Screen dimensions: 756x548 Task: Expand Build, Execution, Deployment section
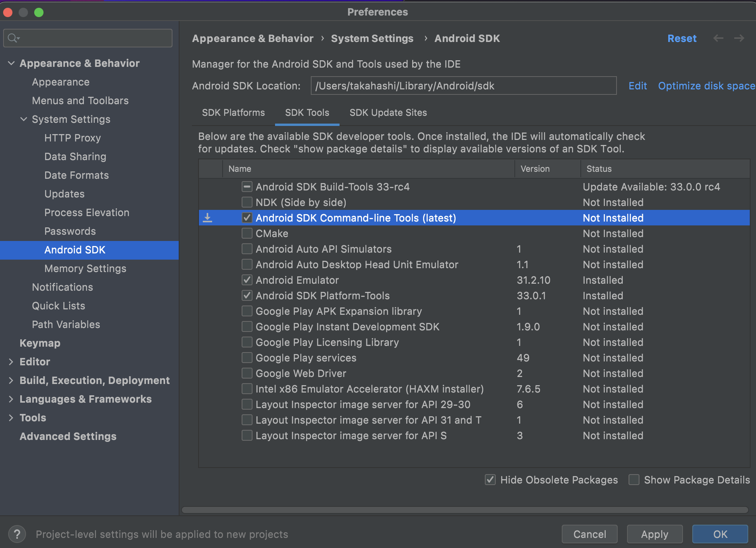[11, 380]
